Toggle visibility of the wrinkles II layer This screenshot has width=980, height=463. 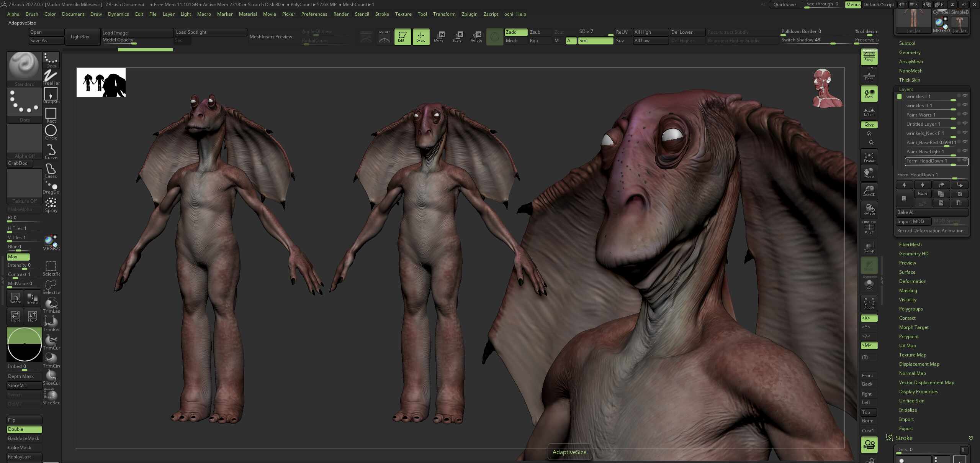coord(965,105)
